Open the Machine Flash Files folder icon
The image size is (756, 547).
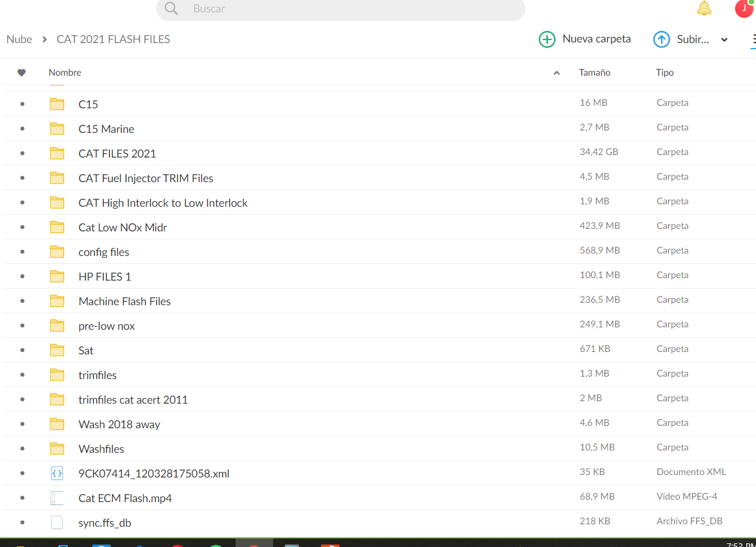point(57,301)
